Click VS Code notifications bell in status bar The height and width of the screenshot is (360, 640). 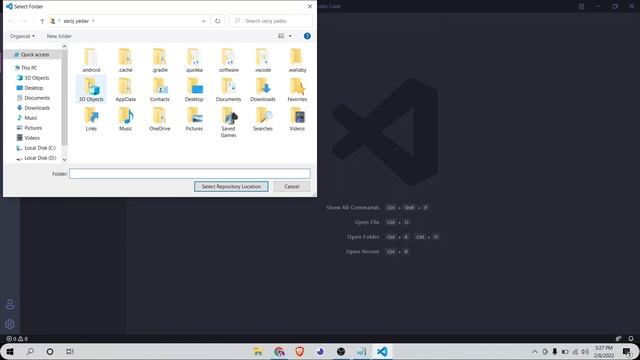coord(631,338)
